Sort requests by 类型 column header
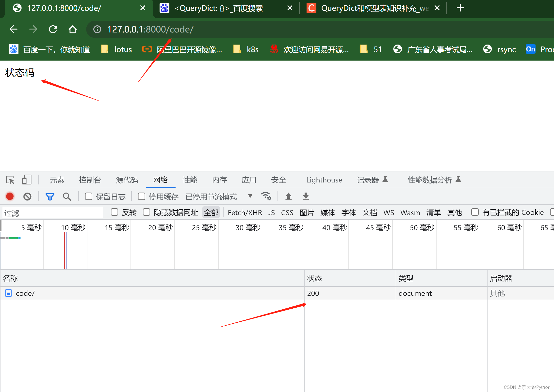554x392 pixels. pyautogui.click(x=441, y=278)
